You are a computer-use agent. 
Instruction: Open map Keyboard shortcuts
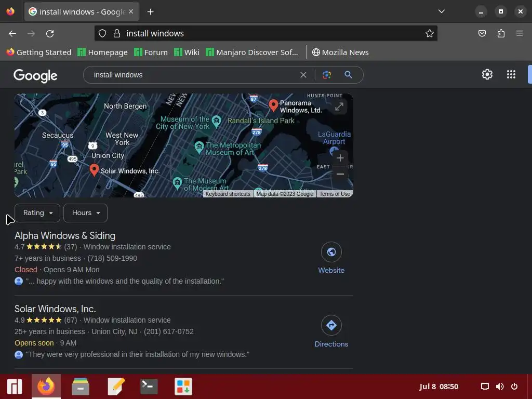point(228,194)
